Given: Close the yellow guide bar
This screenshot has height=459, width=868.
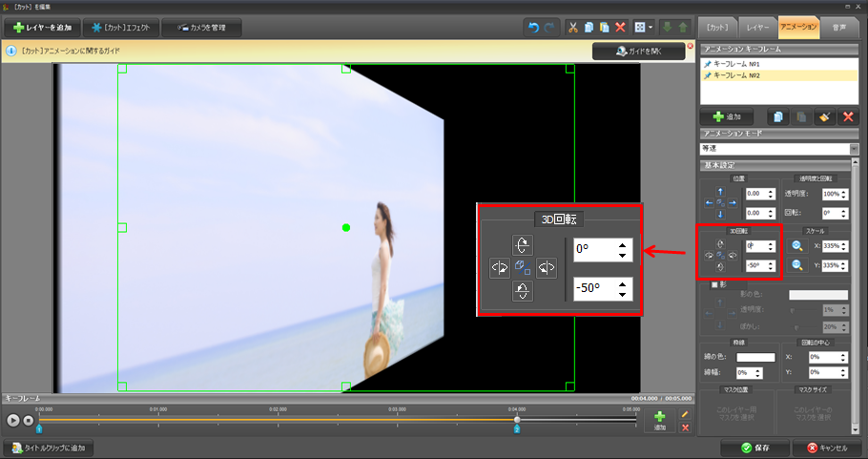Looking at the screenshot, I should (691, 46).
